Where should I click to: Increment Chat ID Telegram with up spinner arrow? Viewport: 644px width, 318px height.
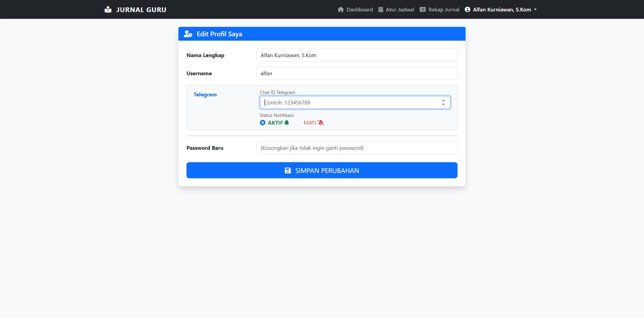point(443,100)
